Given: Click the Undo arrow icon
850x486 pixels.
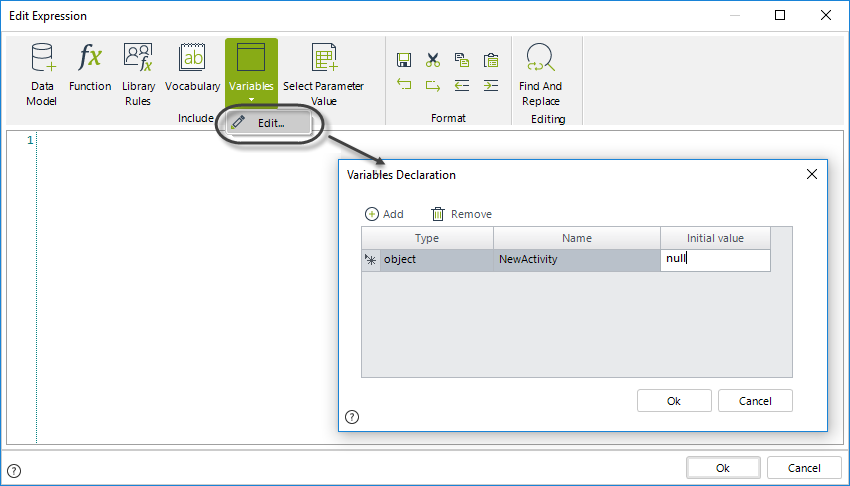Looking at the screenshot, I should tap(404, 86).
